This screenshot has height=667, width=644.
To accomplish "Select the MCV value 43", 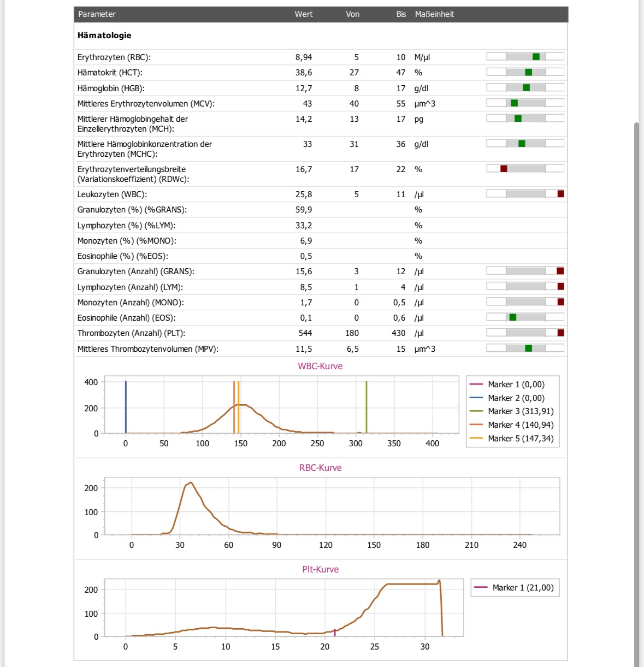I will (308, 104).
